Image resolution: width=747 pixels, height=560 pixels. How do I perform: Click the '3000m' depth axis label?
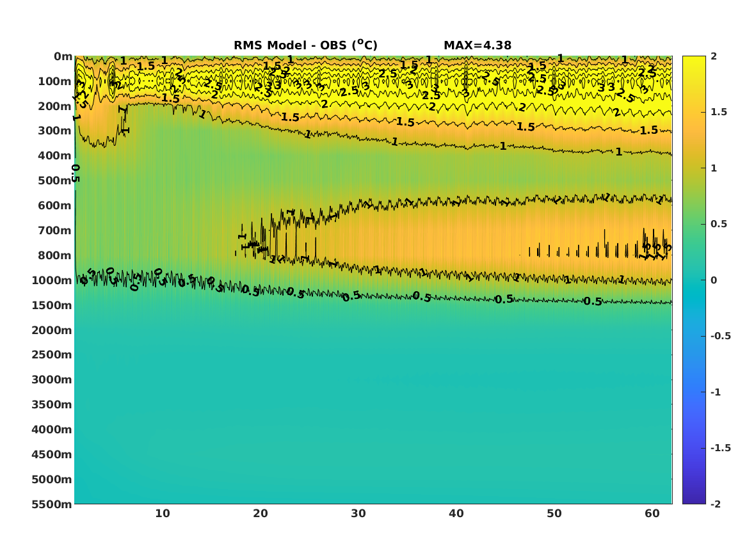[x=52, y=380]
